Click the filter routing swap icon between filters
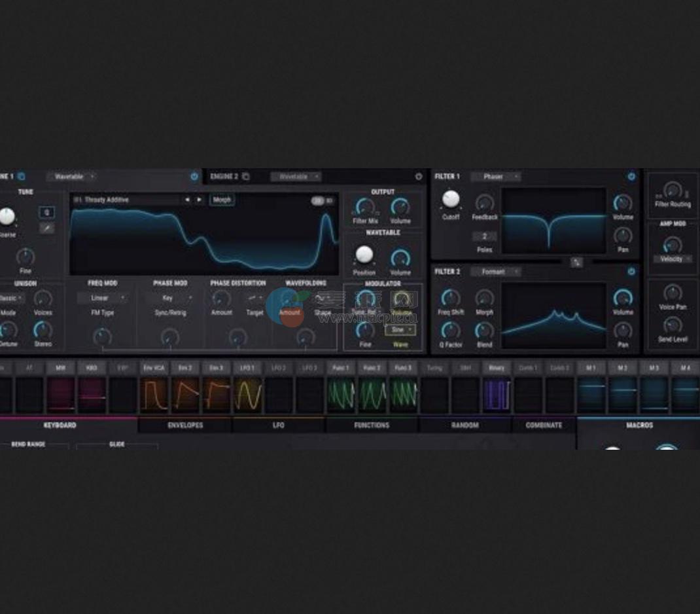700x614 pixels. (x=576, y=264)
